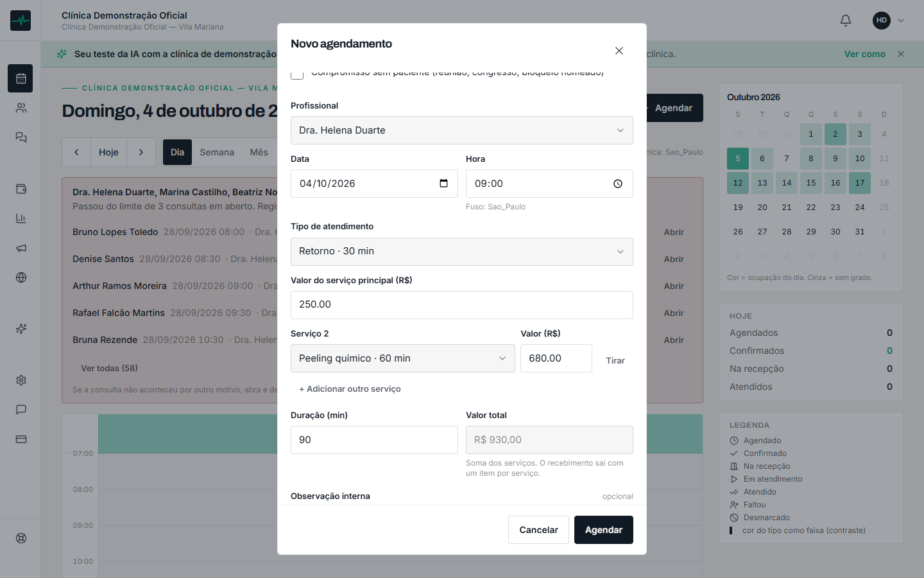Viewport: 924px width, 578px height.
Task: Open the calendar agenda sidebar icon
Action: [x=21, y=78]
